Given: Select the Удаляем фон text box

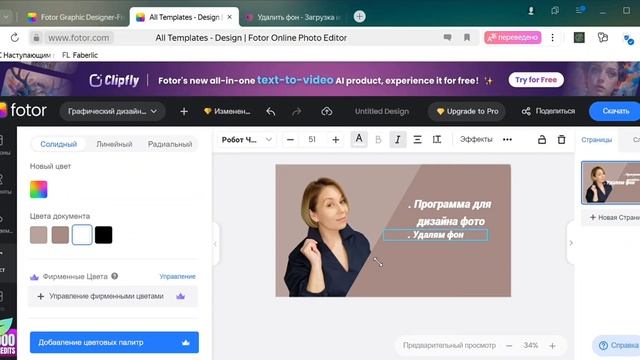Looking at the screenshot, I should coord(436,235).
